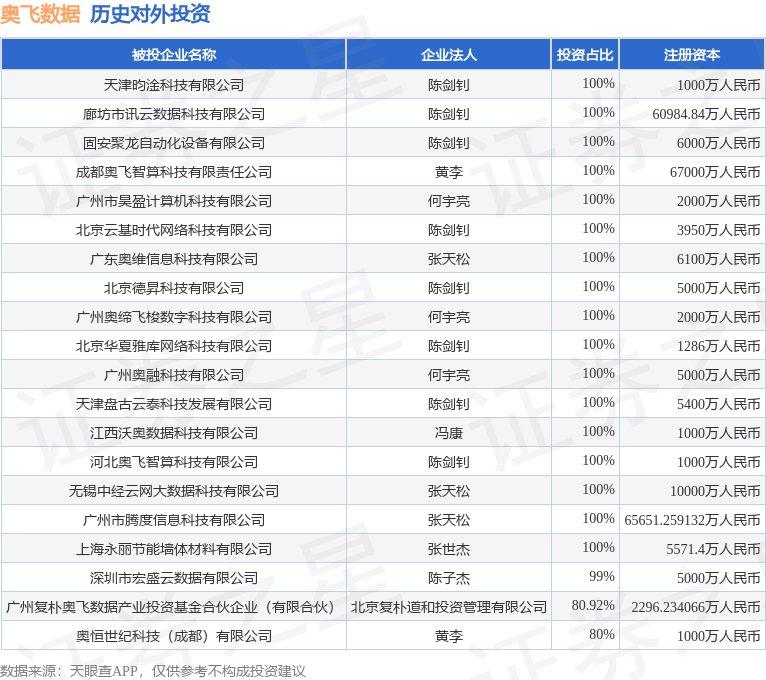
Task: Select company 北京德昇科技有限公司
Action: click(x=174, y=288)
